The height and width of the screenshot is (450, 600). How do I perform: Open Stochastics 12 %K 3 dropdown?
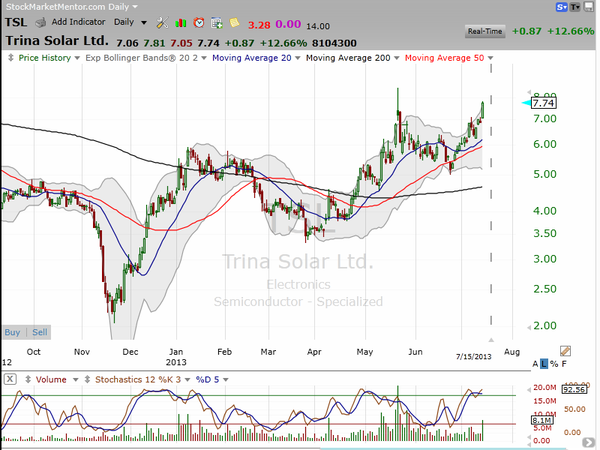tap(187, 380)
